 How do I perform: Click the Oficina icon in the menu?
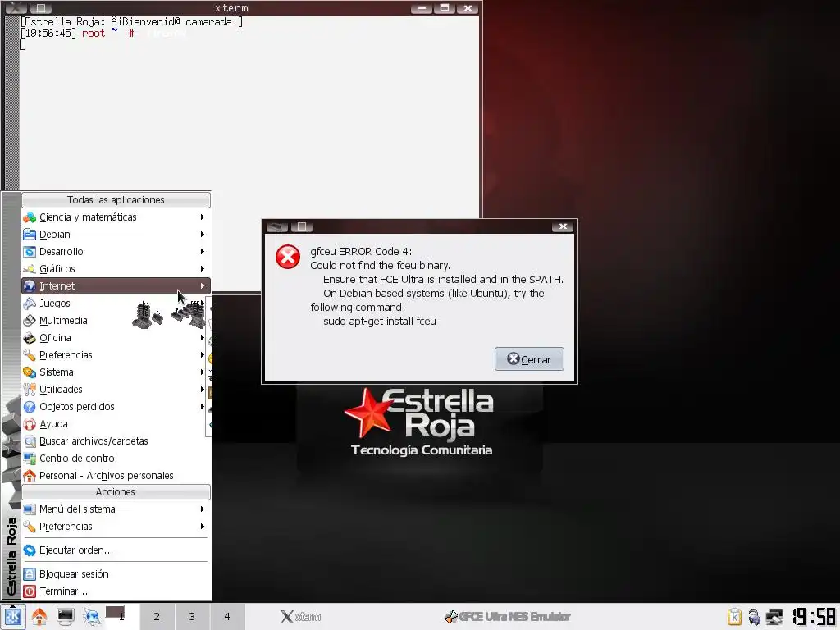click(30, 338)
